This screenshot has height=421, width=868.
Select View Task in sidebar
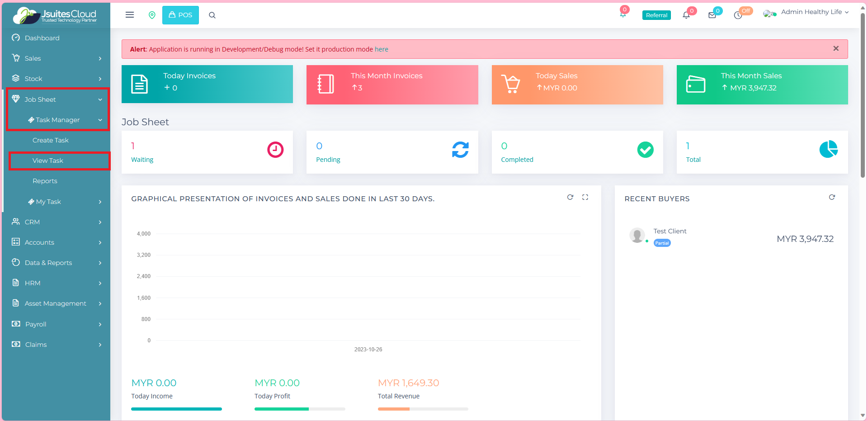tap(48, 161)
